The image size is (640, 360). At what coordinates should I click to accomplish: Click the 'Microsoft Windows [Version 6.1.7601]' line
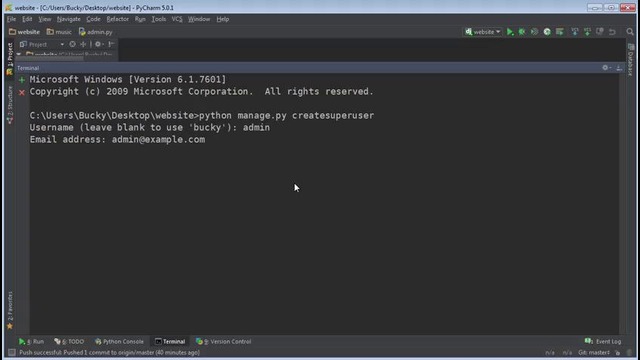tap(127, 80)
